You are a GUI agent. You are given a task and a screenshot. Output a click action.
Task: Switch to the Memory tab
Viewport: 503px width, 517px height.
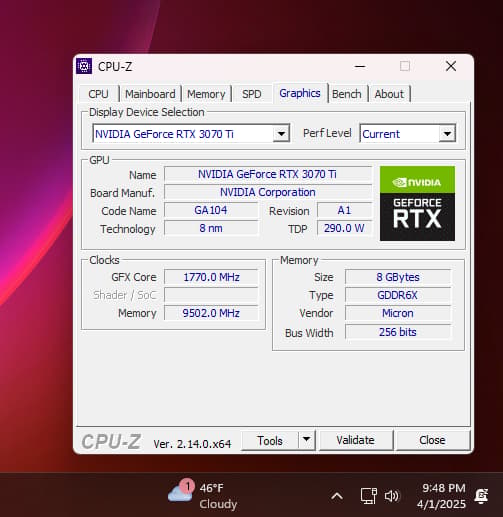206,94
